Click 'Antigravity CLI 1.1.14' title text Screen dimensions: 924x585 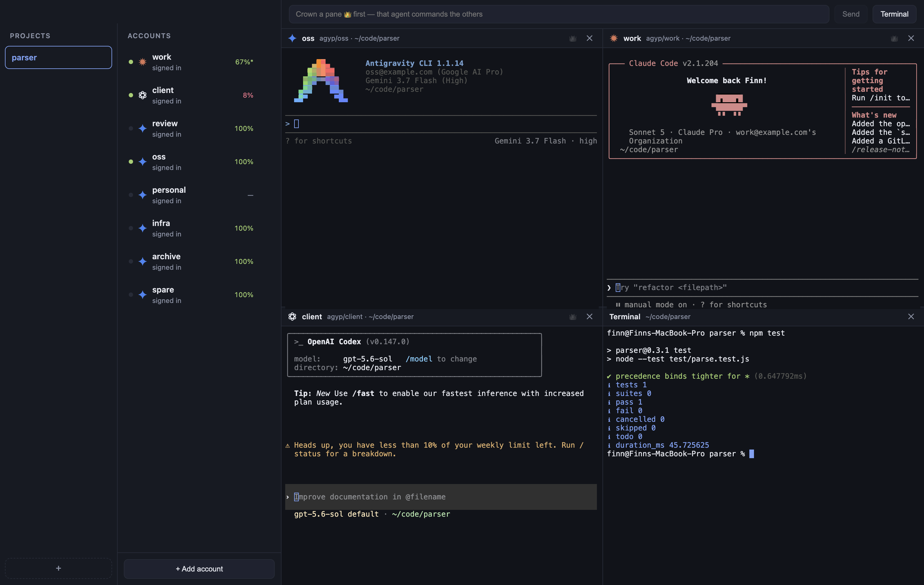[x=415, y=63]
